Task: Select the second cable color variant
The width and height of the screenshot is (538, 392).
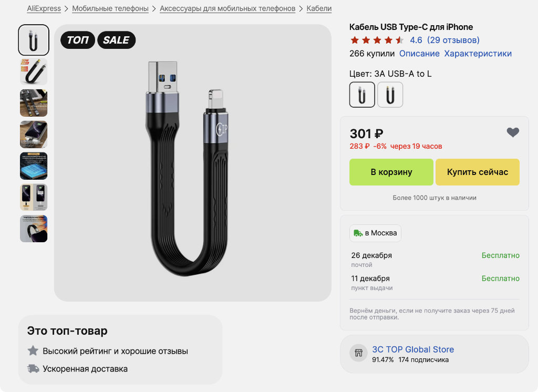Action: point(390,95)
